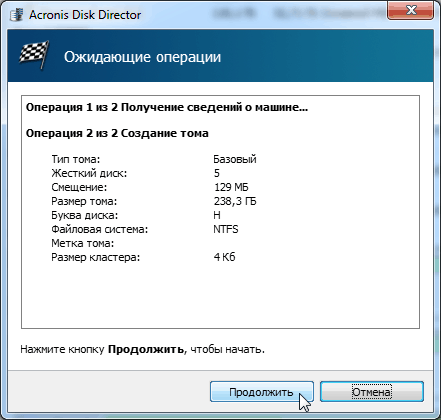Click the 'Буква диска:' label

(85, 215)
